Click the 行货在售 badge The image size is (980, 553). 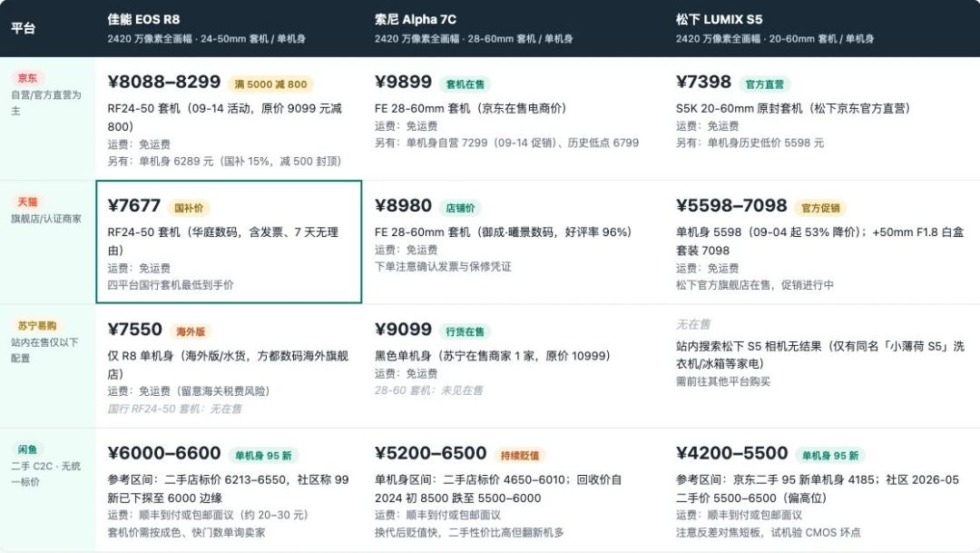coord(465,332)
